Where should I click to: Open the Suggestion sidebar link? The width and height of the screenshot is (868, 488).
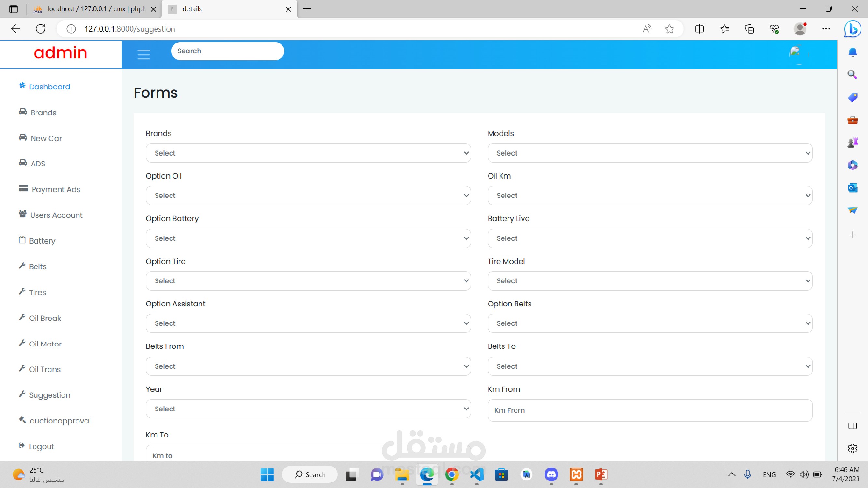pos(49,395)
